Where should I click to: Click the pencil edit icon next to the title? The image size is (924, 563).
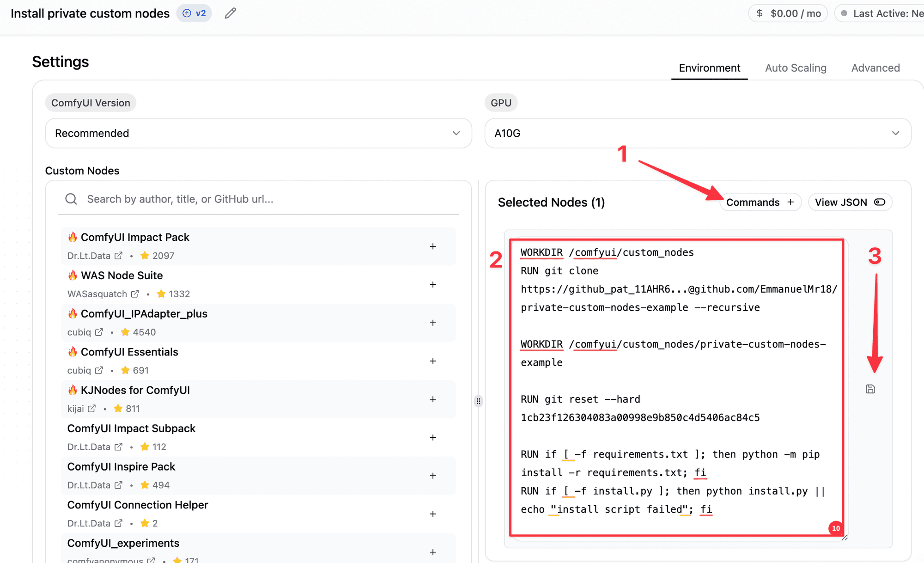tap(230, 13)
